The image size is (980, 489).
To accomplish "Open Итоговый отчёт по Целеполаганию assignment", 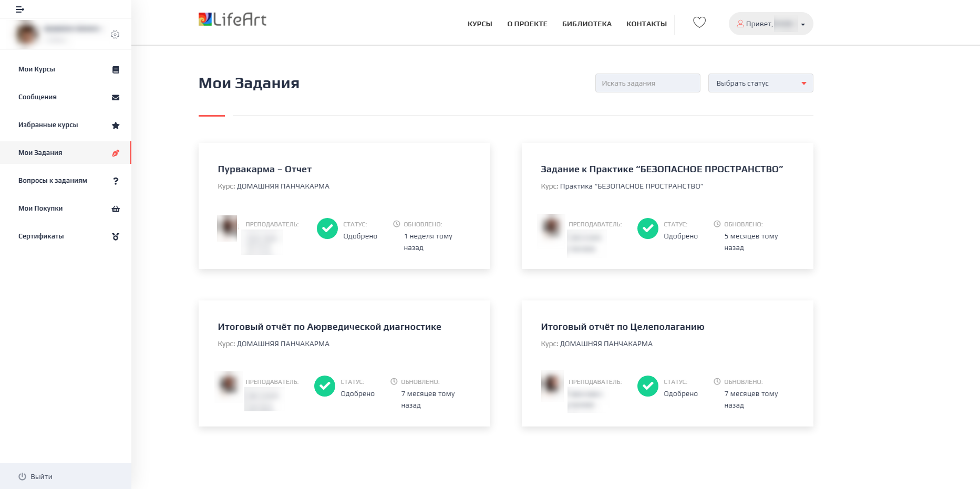I will click(x=622, y=327).
